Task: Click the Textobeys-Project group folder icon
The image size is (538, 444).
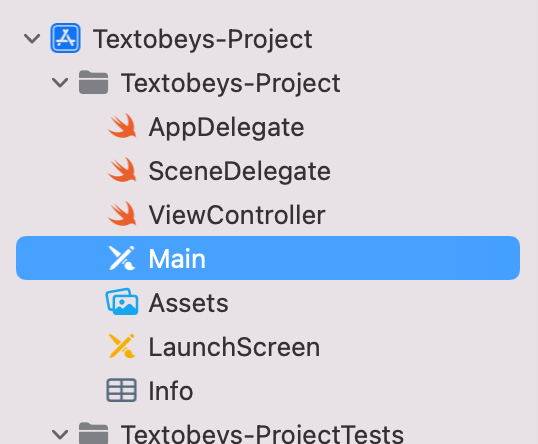Action: [93, 82]
